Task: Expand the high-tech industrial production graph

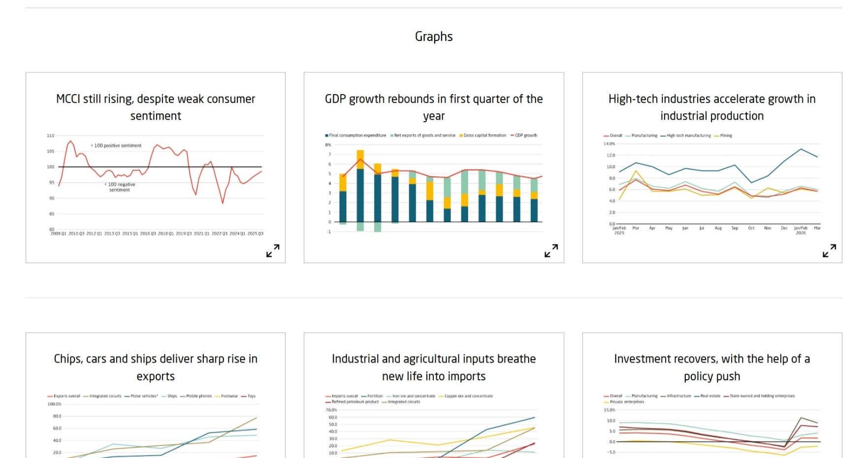Action: click(x=829, y=251)
